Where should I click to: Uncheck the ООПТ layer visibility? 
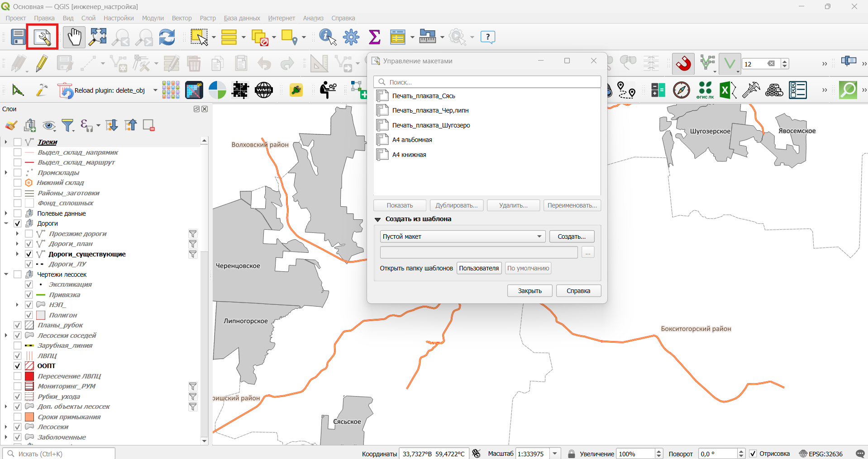coord(18,366)
